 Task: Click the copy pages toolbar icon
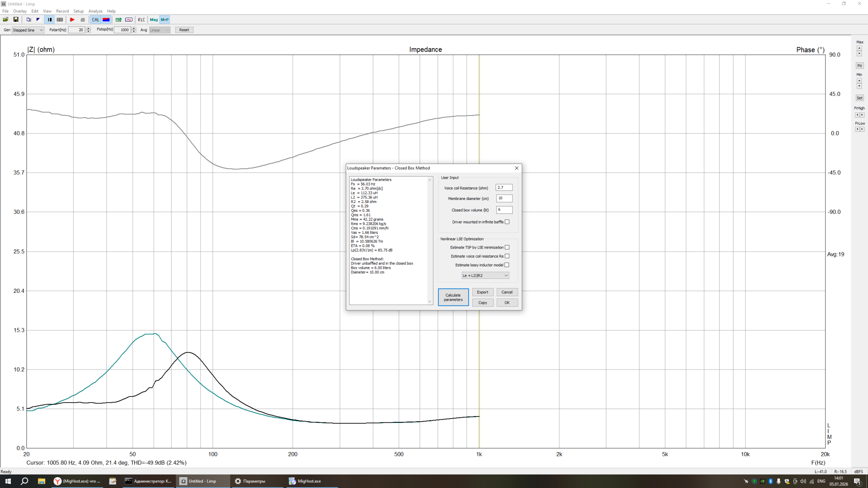click(29, 20)
